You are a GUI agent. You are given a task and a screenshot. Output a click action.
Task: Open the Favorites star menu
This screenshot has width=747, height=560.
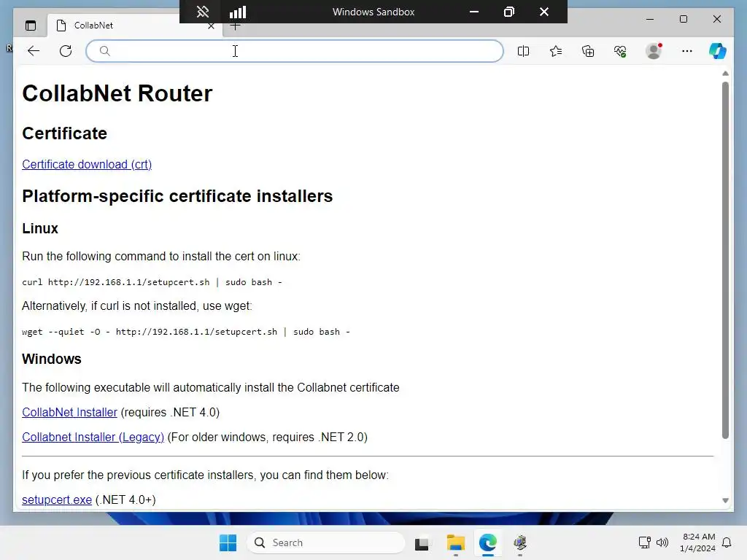(x=555, y=51)
